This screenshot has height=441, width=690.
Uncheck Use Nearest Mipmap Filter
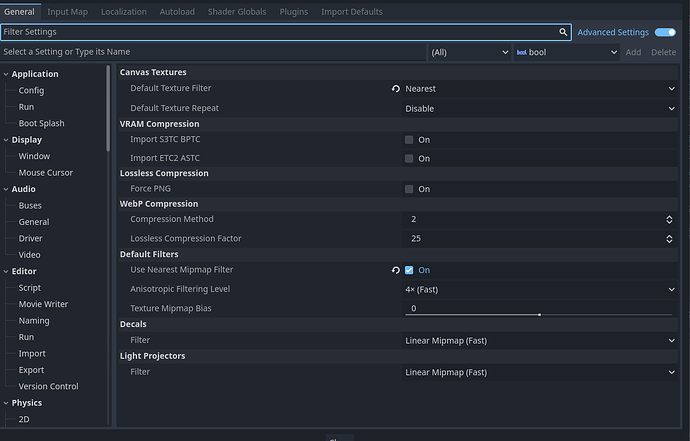[409, 270]
